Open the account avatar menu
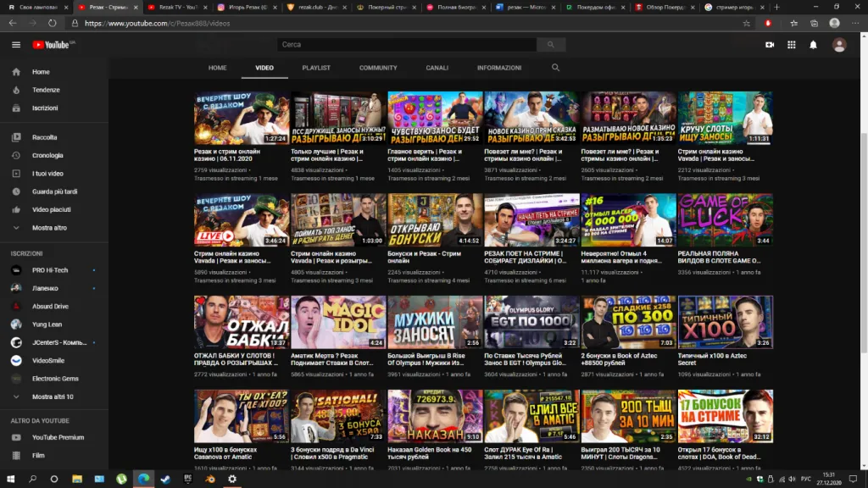868x488 pixels. (839, 44)
